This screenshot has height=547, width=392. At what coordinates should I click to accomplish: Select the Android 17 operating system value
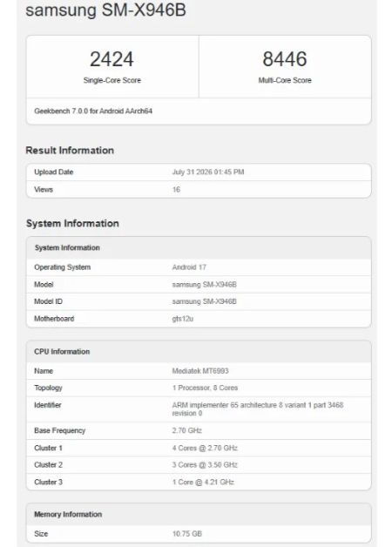(x=189, y=267)
